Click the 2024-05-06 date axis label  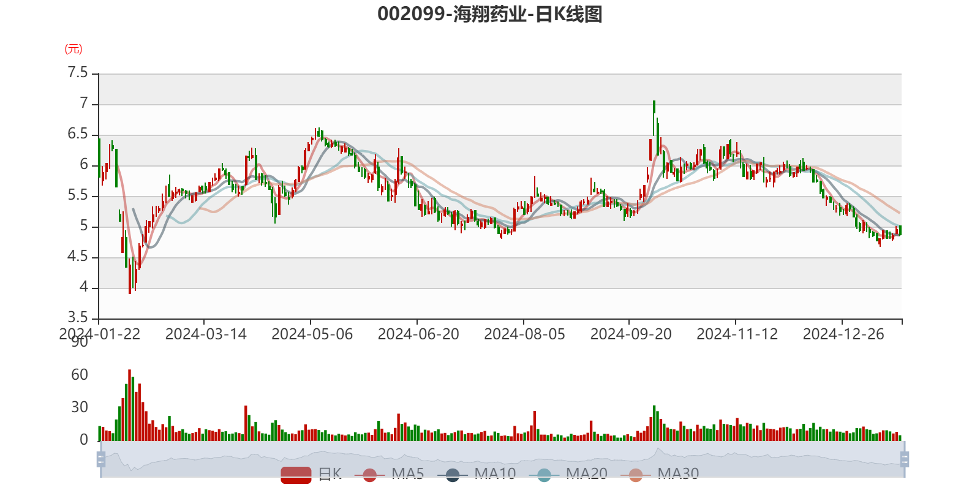[312, 334]
